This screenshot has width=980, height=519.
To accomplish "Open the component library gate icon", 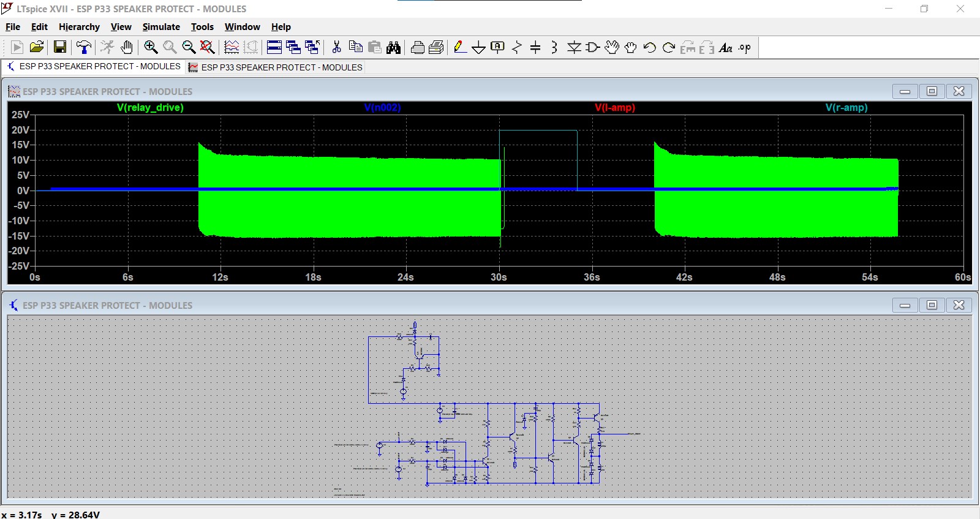I will coord(593,47).
